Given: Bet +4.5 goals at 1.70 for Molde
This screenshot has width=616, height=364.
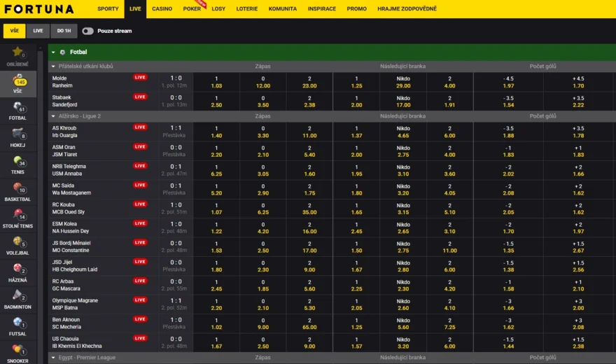Looking at the screenshot, I should [x=578, y=82].
